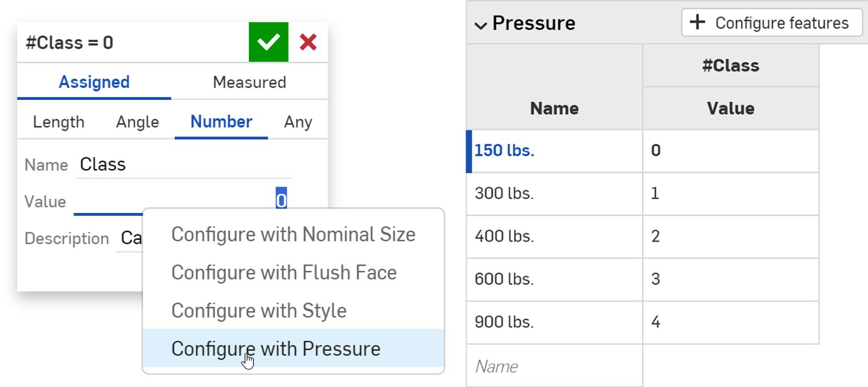The image size is (868, 387).
Task: Collapse the Pressure section using its chevron
Action: 480,23
